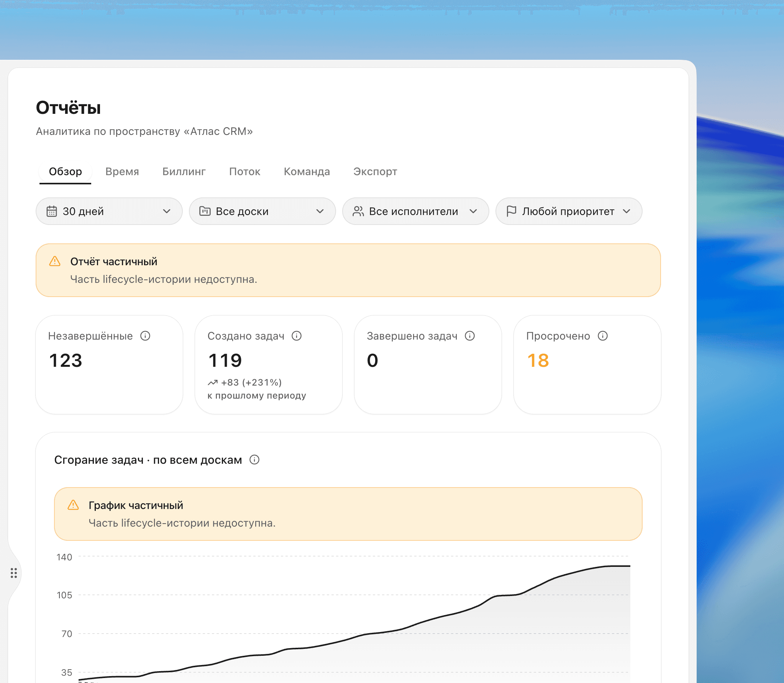Click '+83 (+231%)' change text

pyautogui.click(x=251, y=383)
